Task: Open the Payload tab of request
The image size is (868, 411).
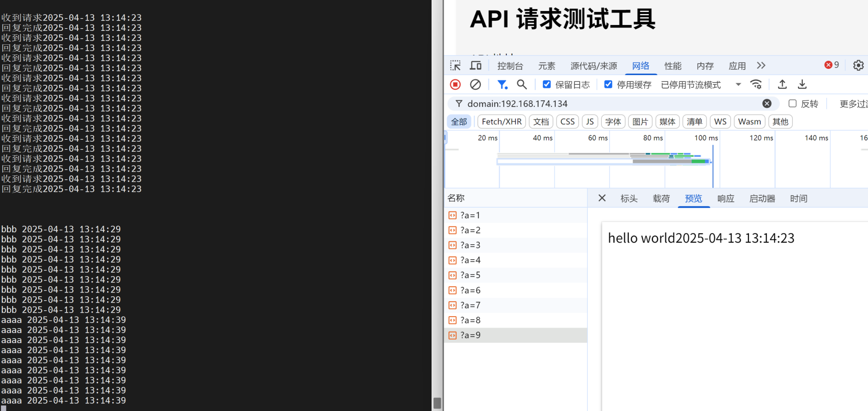Action: pos(661,199)
